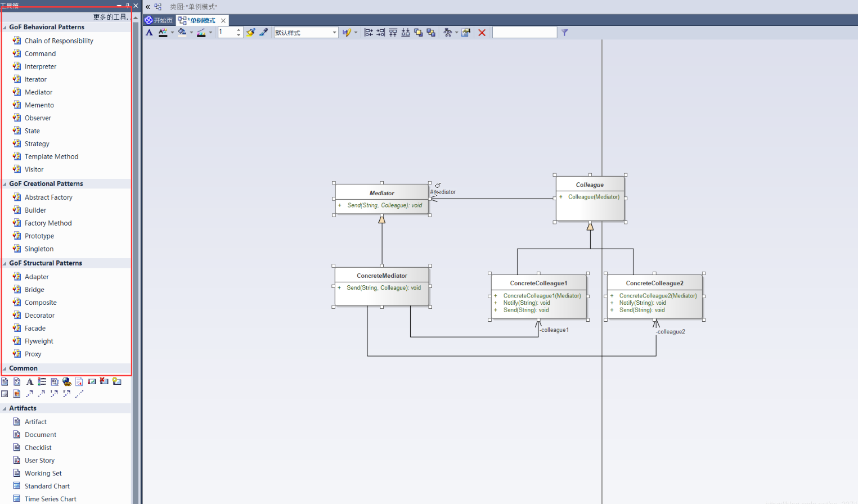Click the filter funnel icon

[564, 33]
